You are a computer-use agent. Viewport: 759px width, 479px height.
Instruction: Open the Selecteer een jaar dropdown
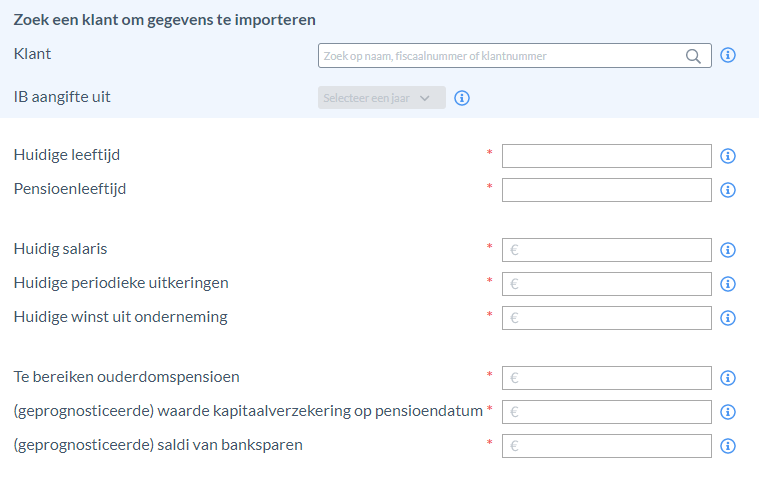[x=381, y=98]
